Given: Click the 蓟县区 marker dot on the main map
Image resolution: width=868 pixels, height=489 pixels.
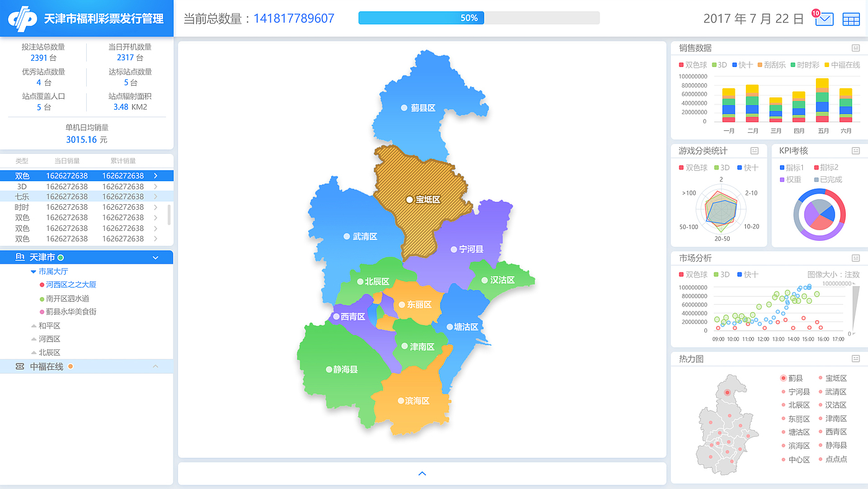Looking at the screenshot, I should (x=404, y=107).
